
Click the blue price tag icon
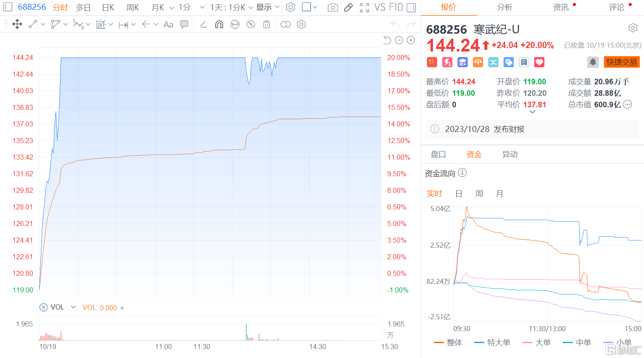[x=509, y=62]
